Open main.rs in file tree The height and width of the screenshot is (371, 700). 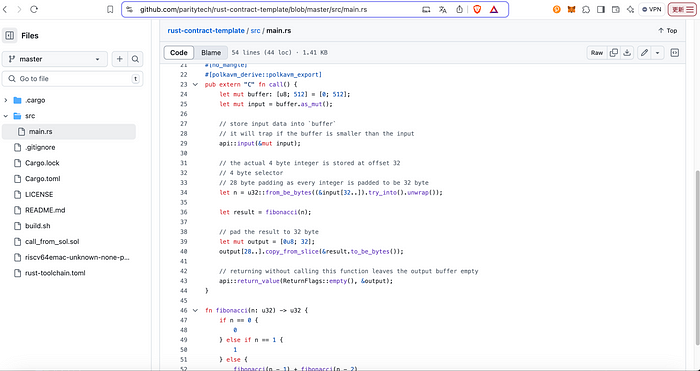69,132
